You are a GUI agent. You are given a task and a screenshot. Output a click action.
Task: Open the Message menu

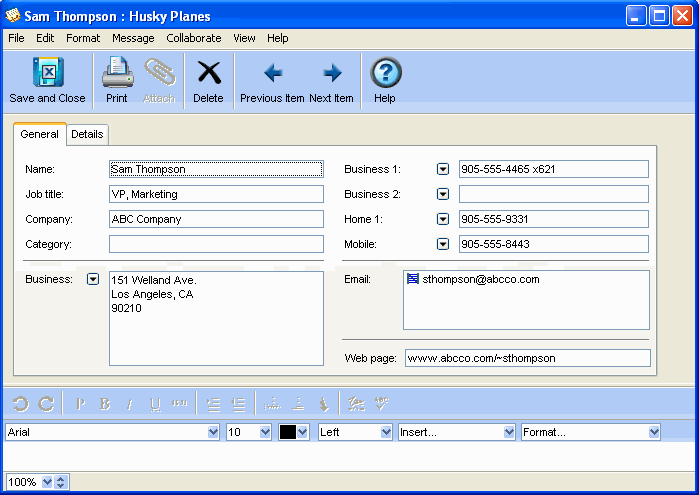coord(133,38)
